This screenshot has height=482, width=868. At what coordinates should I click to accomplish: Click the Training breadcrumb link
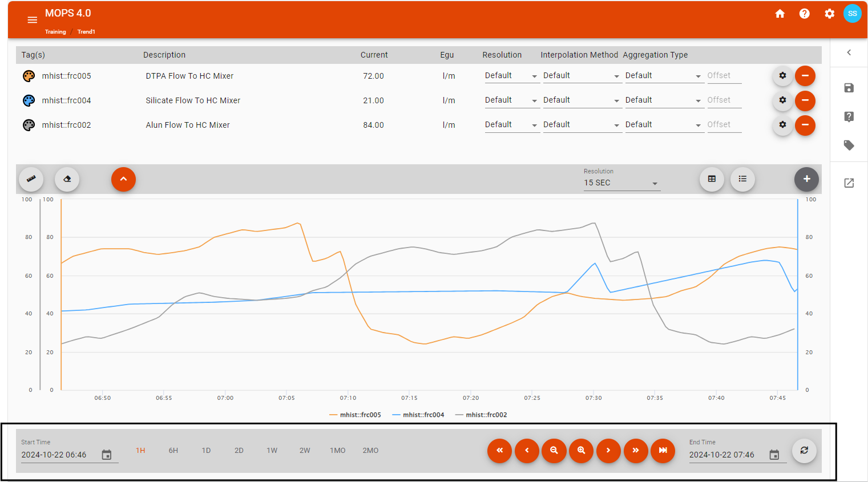[55, 32]
